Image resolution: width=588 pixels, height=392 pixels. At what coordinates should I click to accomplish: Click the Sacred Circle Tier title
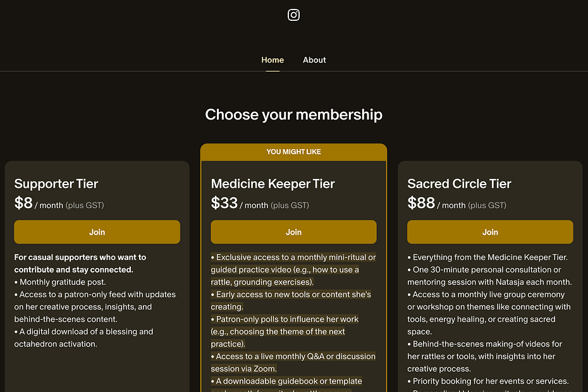coord(460,184)
